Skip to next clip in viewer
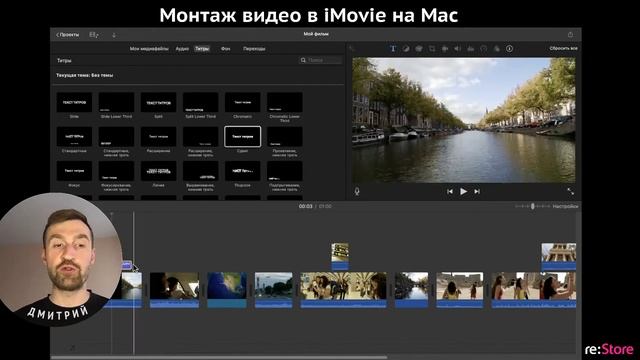 (477, 191)
